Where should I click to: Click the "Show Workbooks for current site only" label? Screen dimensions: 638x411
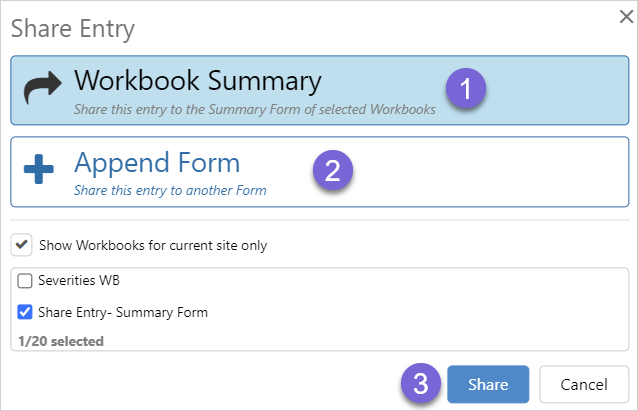point(153,245)
